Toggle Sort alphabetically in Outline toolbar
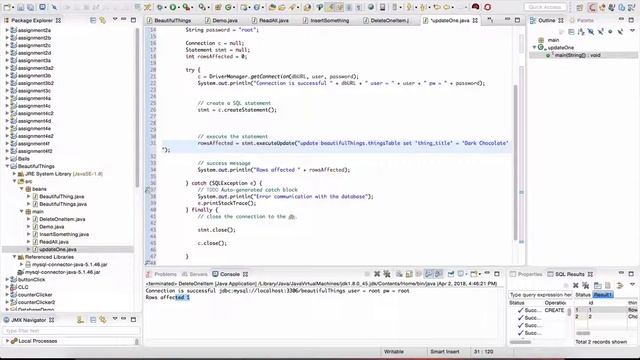Image resolution: width=640 pixels, height=360 pixels. click(x=580, y=31)
